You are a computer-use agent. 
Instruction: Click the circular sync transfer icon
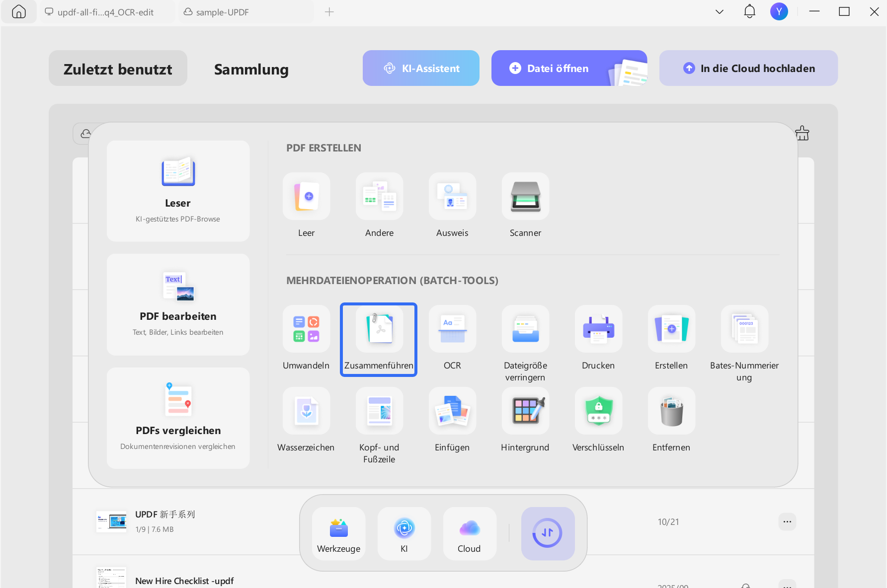(548, 533)
